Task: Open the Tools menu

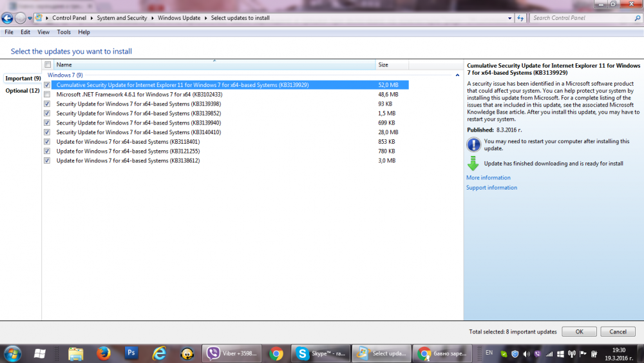Action: [x=64, y=32]
